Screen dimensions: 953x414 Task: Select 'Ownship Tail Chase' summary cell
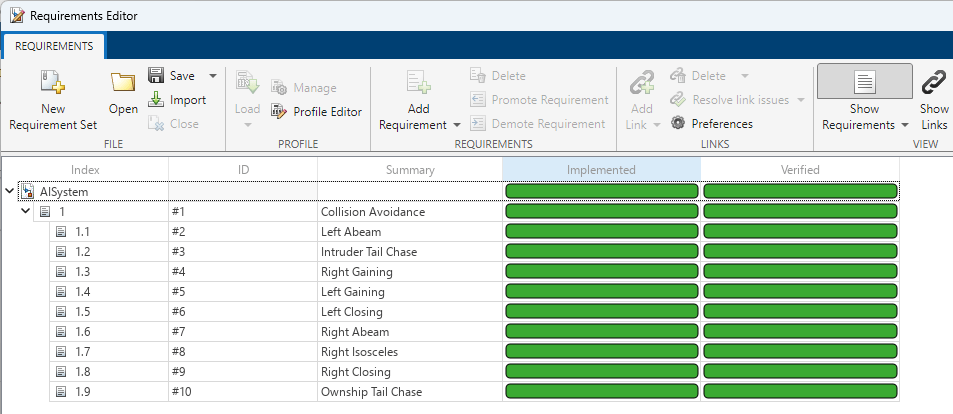tap(410, 392)
